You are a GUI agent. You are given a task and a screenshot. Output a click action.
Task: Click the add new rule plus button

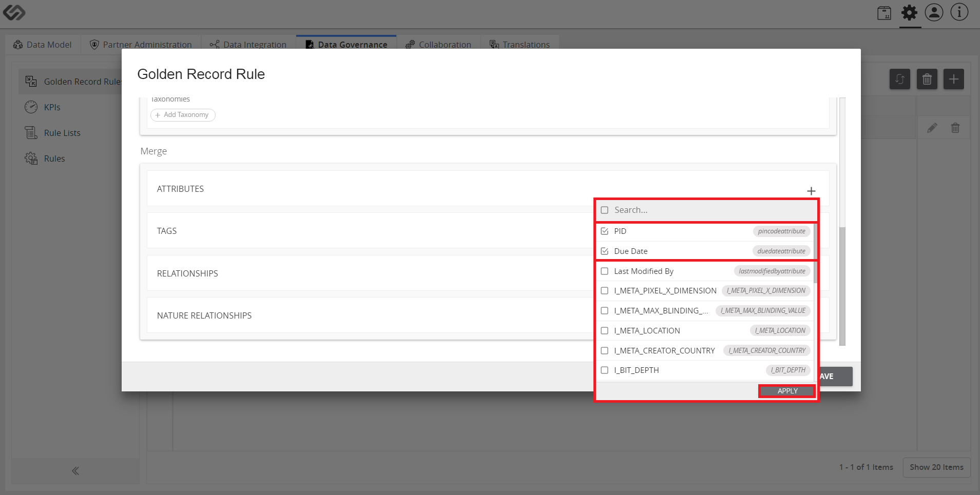coord(953,79)
